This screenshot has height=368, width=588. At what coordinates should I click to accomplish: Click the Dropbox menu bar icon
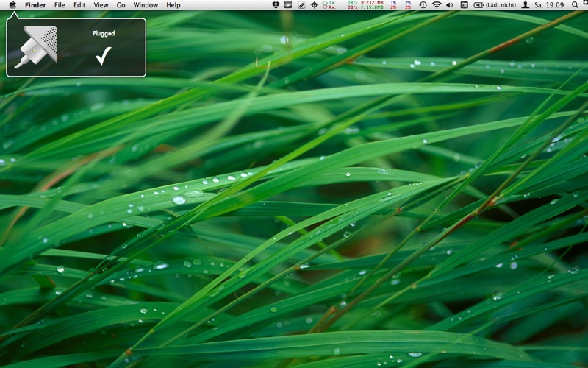[276, 5]
